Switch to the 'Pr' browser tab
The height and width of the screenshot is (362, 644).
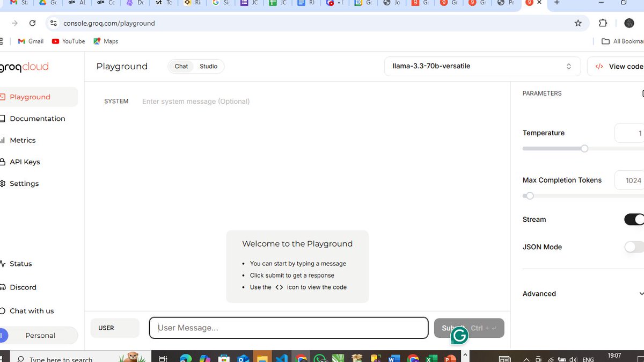click(x=506, y=3)
